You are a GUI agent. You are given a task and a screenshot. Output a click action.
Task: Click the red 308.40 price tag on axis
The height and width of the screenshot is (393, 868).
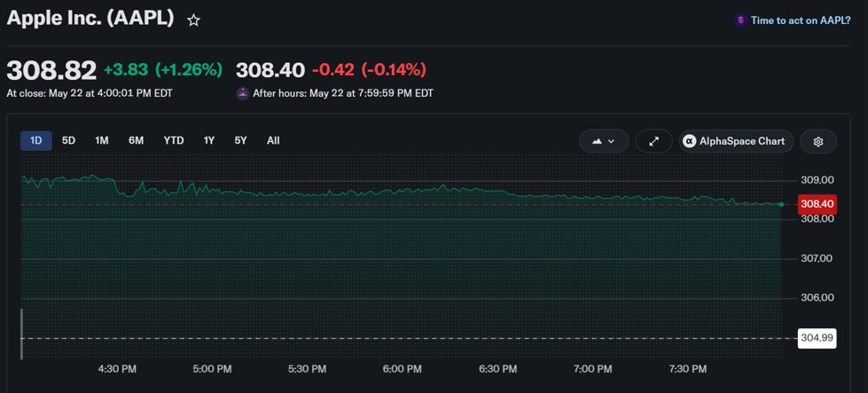pos(817,204)
